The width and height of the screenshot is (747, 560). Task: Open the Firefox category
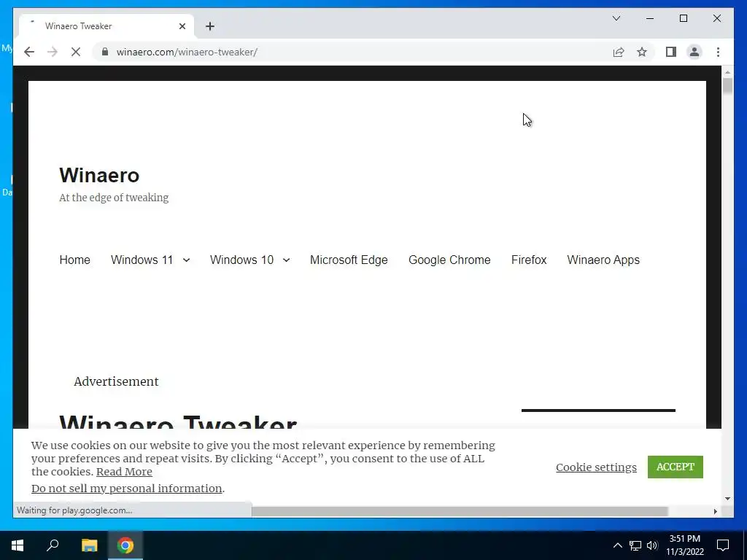coord(529,260)
